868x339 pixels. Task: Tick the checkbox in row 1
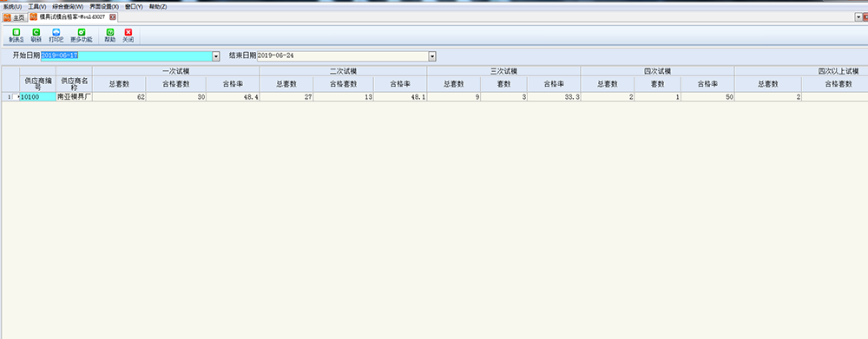click(x=15, y=97)
